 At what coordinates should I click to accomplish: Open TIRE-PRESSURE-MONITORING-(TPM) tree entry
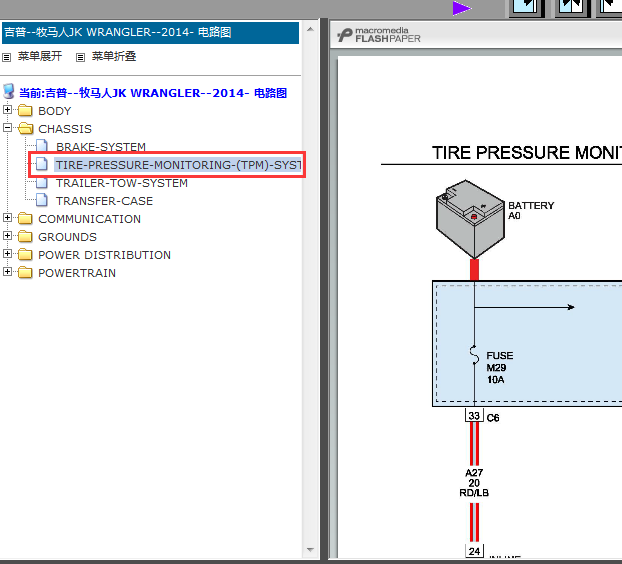point(178,165)
